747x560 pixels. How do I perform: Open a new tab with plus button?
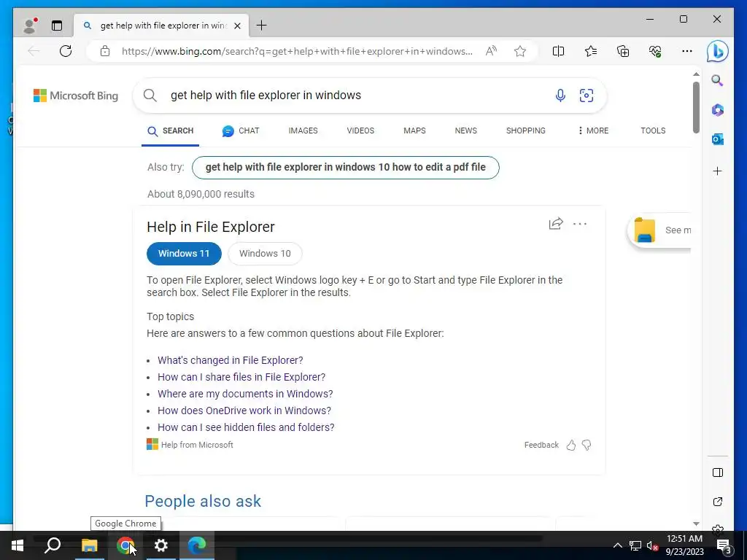(262, 26)
